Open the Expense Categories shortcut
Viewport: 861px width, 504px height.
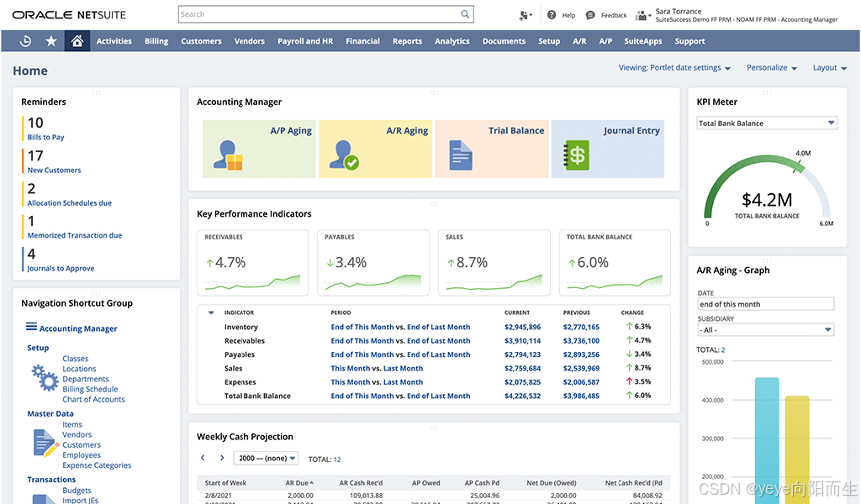coord(97,465)
